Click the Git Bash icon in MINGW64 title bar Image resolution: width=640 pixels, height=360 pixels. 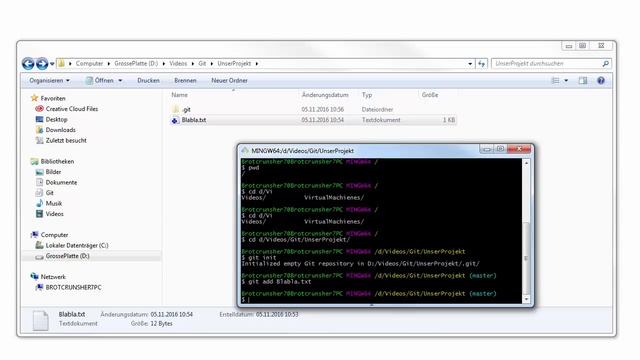click(x=245, y=151)
